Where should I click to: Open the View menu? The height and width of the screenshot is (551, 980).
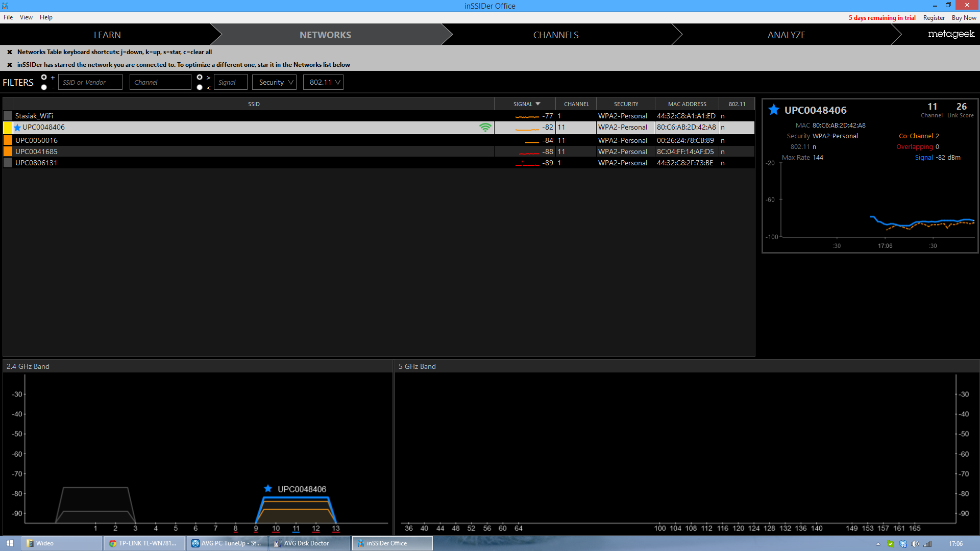(26, 17)
